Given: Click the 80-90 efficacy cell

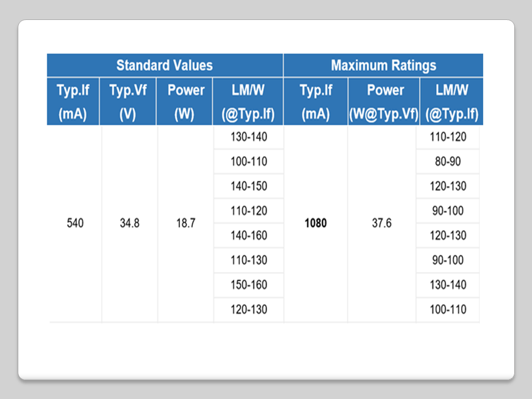Looking at the screenshot, I should click(x=448, y=162).
